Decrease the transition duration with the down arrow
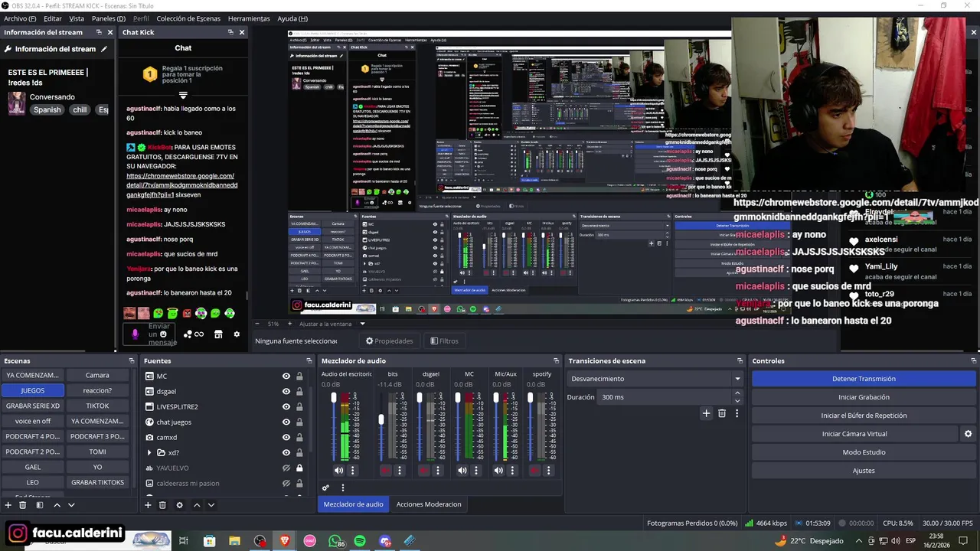 tap(737, 401)
